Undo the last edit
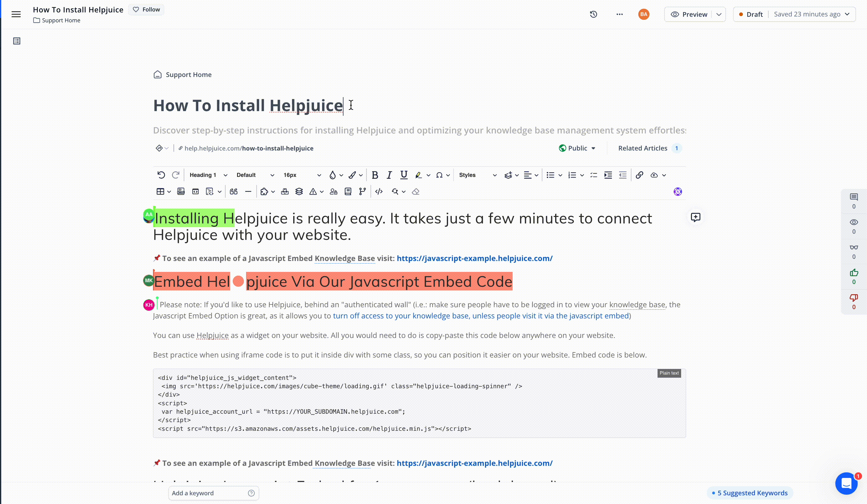The image size is (867, 504). point(161,175)
